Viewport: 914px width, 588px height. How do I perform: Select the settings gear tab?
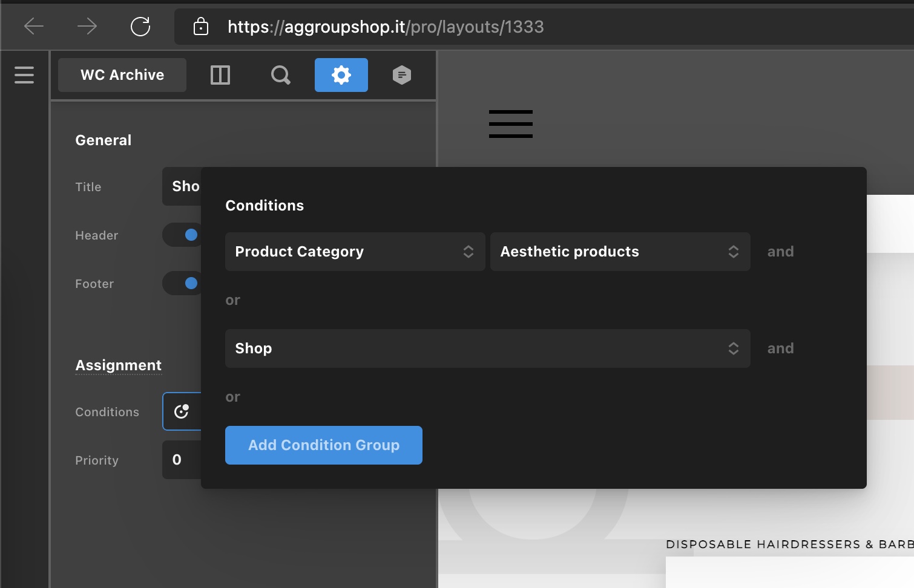pos(341,75)
